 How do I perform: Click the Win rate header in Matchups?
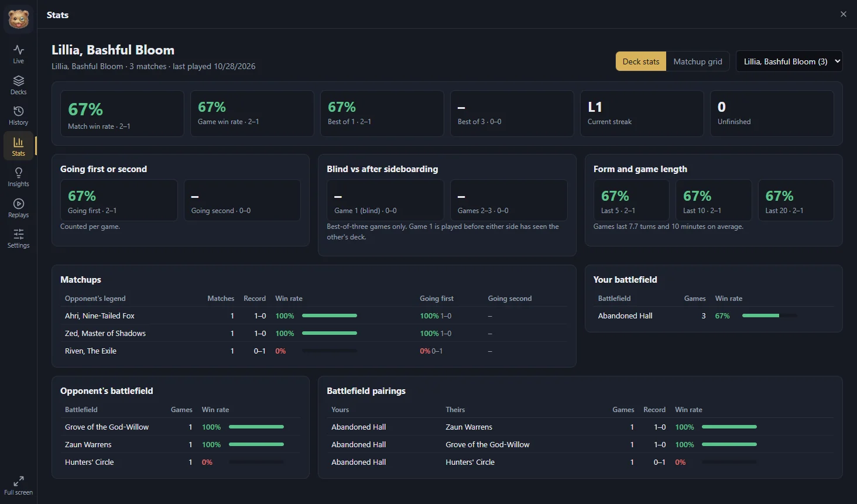pyautogui.click(x=289, y=299)
